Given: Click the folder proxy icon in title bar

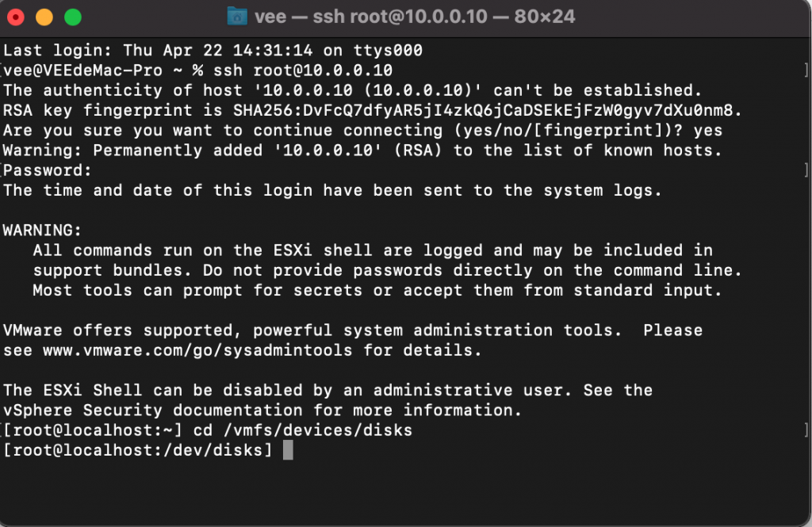Looking at the screenshot, I should pyautogui.click(x=237, y=17).
